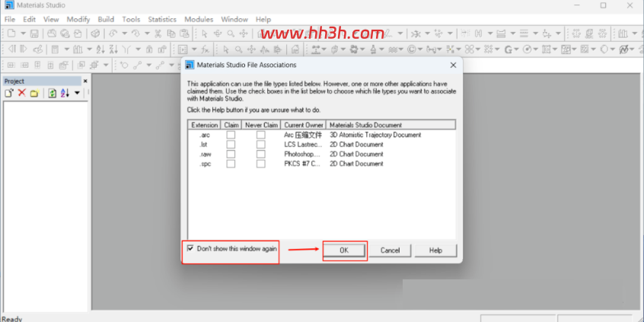The width and height of the screenshot is (644, 322).
Task: Click the closed padlock toolbar icon
Action: pyautogui.click(x=149, y=49)
